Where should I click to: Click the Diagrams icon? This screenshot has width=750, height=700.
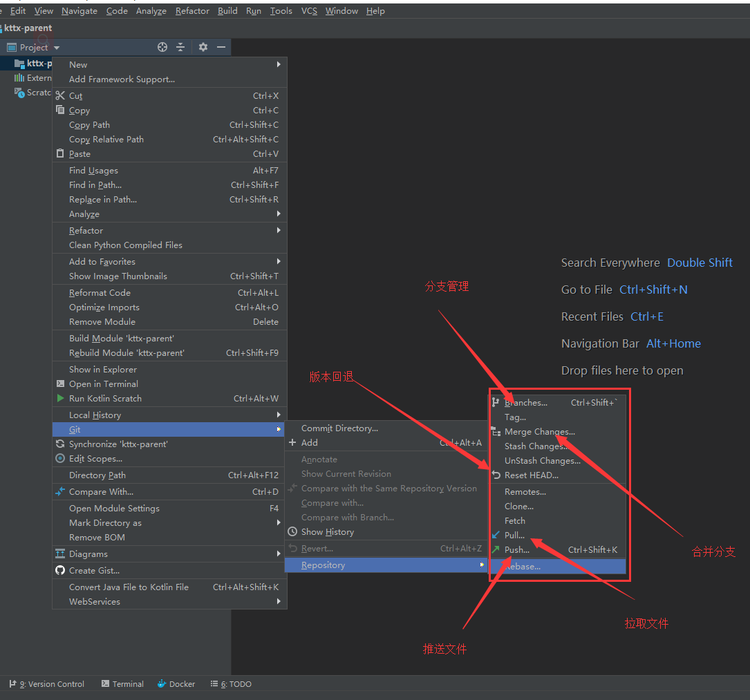tap(60, 554)
